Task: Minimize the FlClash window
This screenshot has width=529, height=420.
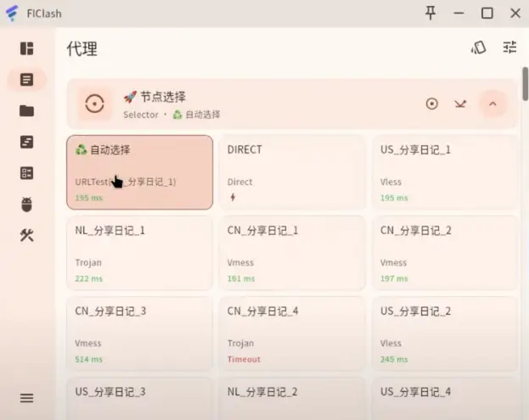Action: pos(459,13)
